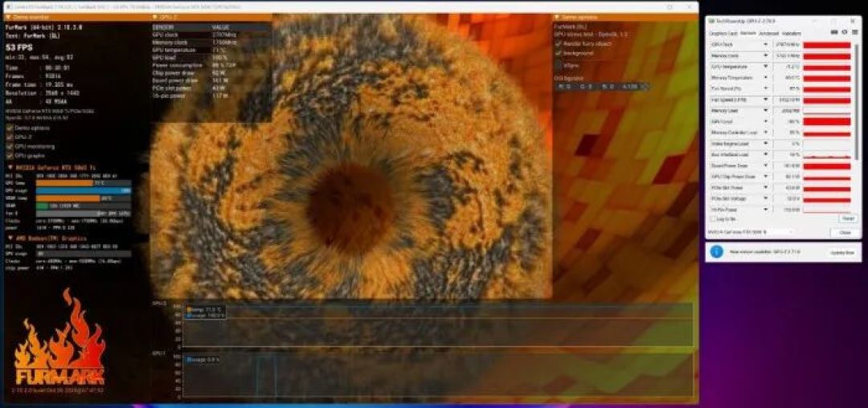Open Video Engine Load dropdown arrow

[x=766, y=144]
